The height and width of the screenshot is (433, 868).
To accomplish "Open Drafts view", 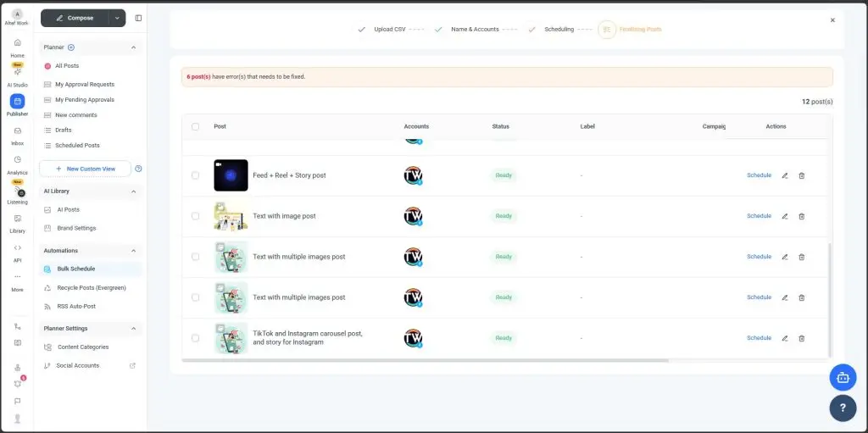I will click(x=63, y=130).
